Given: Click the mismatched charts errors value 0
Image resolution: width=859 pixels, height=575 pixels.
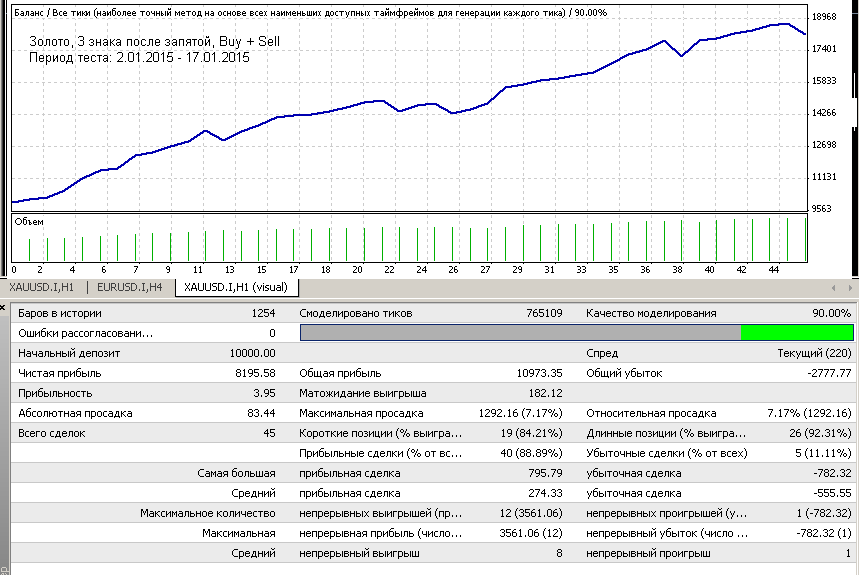Looking at the screenshot, I should (272, 333).
